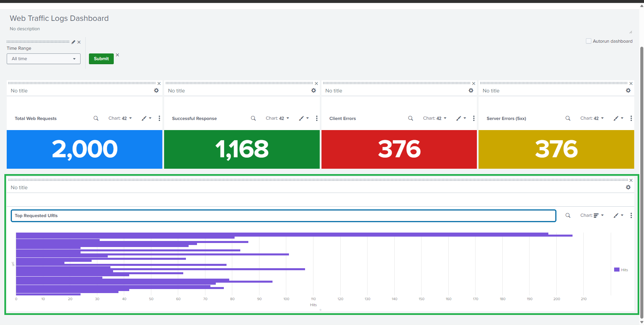This screenshot has height=325, width=644.
Task: Remove the Time Range input with X
Action: click(79, 42)
